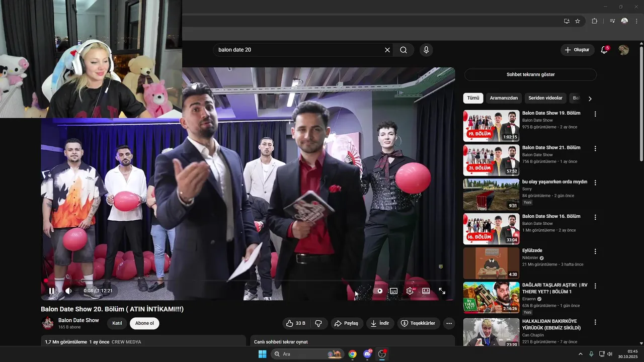644x362 pixels.
Task: Open the 'bu olay yaşanırken orda mıydın' thumbnail
Action: 491,195
